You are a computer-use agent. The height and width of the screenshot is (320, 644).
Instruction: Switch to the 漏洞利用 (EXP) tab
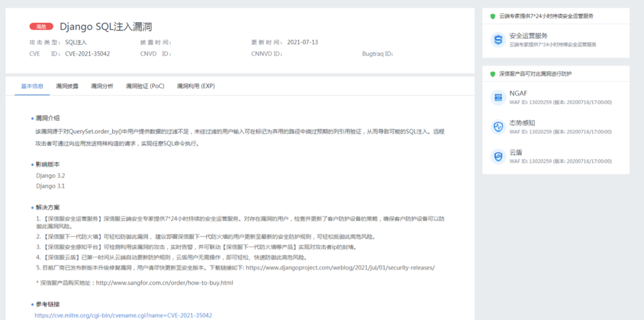tap(196, 86)
